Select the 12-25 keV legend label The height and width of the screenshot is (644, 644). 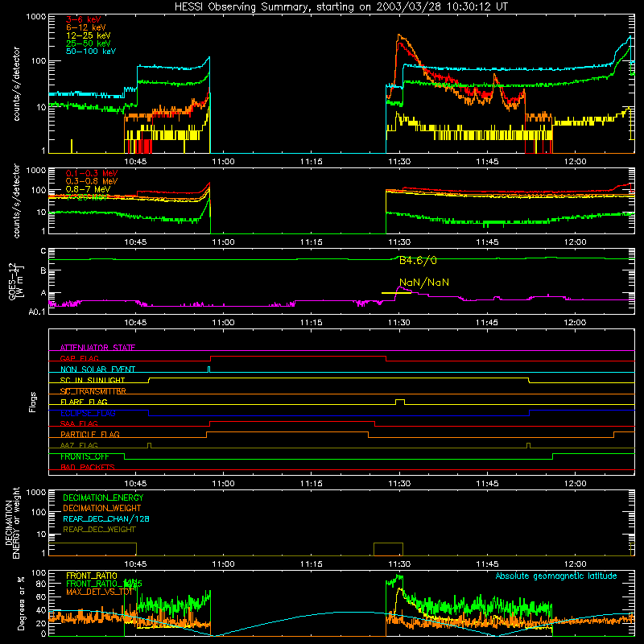(89, 35)
